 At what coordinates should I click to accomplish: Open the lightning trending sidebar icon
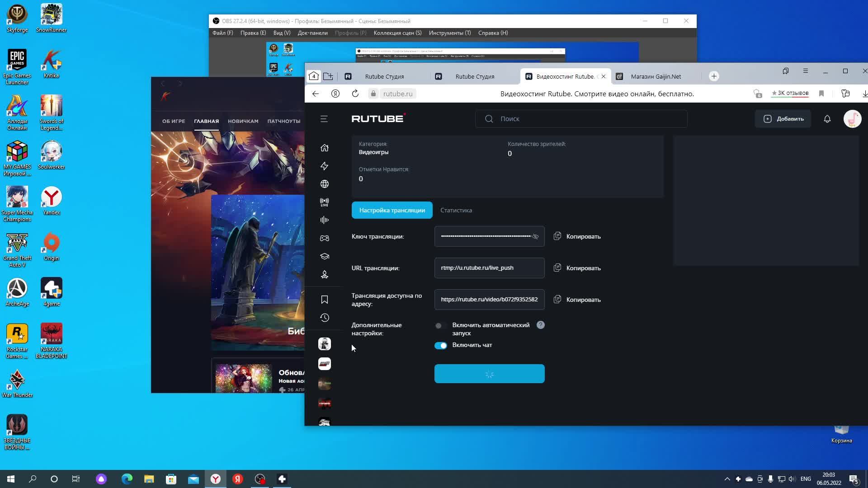click(x=324, y=166)
